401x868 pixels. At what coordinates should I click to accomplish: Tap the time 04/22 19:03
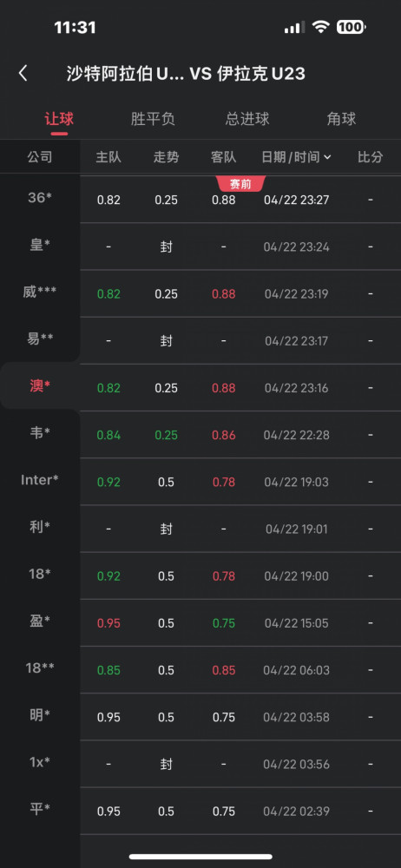(296, 482)
